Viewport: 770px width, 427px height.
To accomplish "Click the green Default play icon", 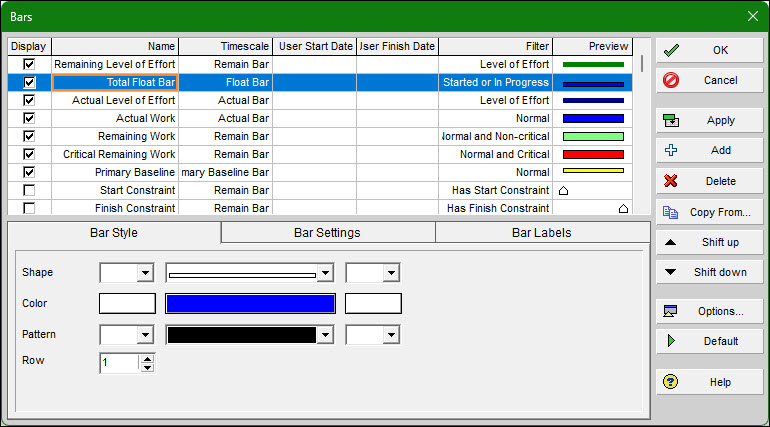I will (671, 341).
